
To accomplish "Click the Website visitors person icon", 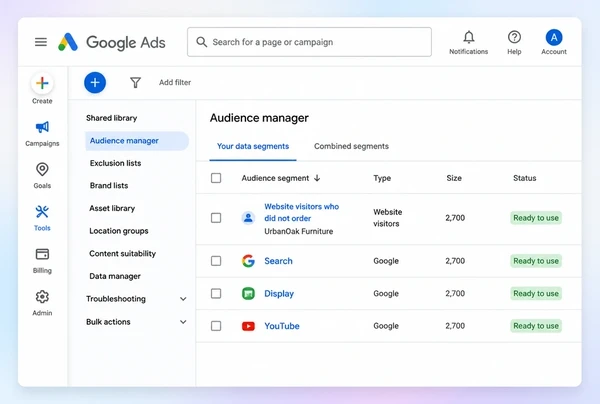I will point(248,218).
